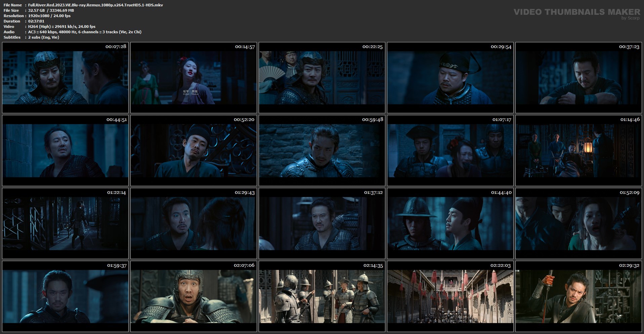
Task: Open the frame stamped 01:14:46
Action: pos(578,151)
